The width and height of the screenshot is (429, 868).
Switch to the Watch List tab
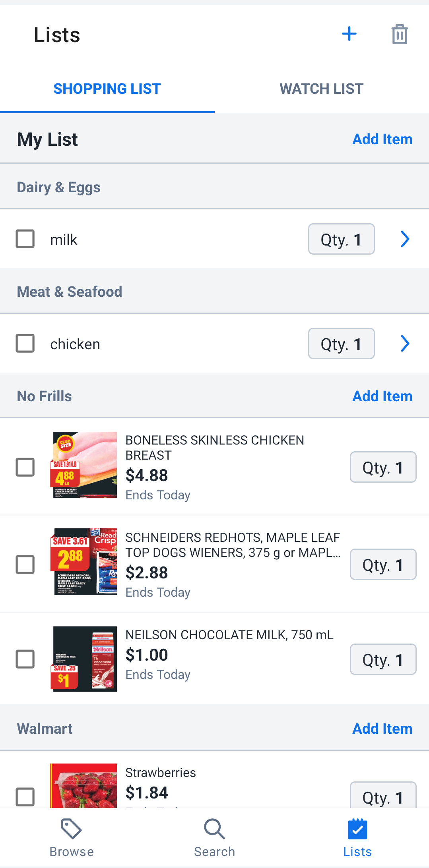(322, 89)
